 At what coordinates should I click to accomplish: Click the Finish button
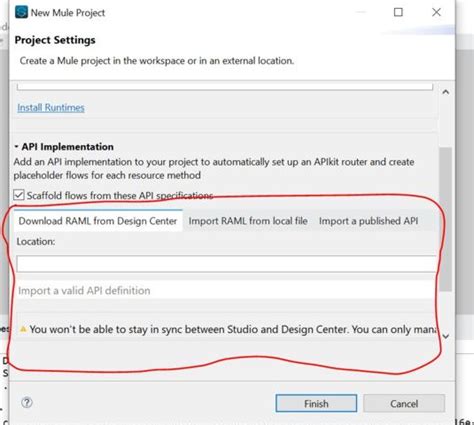click(316, 403)
